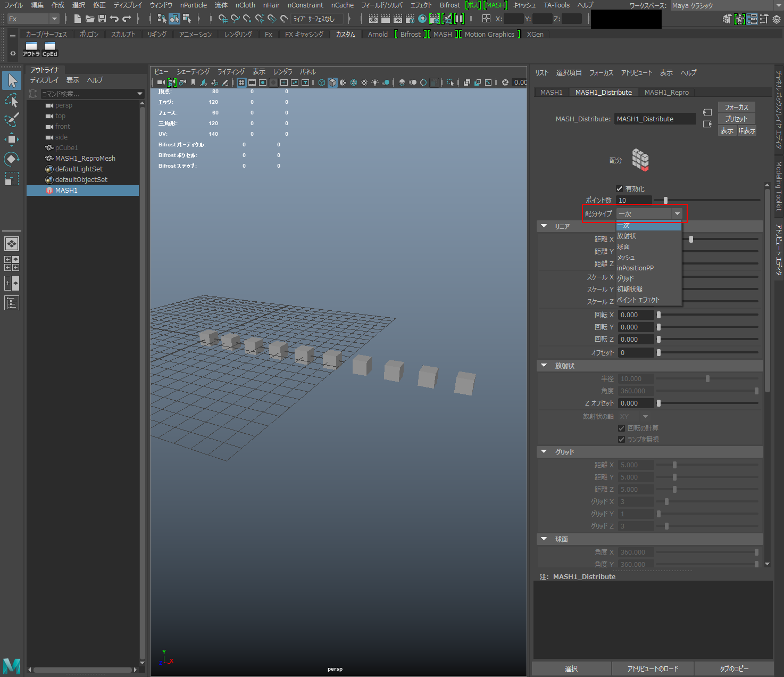784x677 pixels.
Task: Toggle textured display checker icon
Action: tap(364, 82)
